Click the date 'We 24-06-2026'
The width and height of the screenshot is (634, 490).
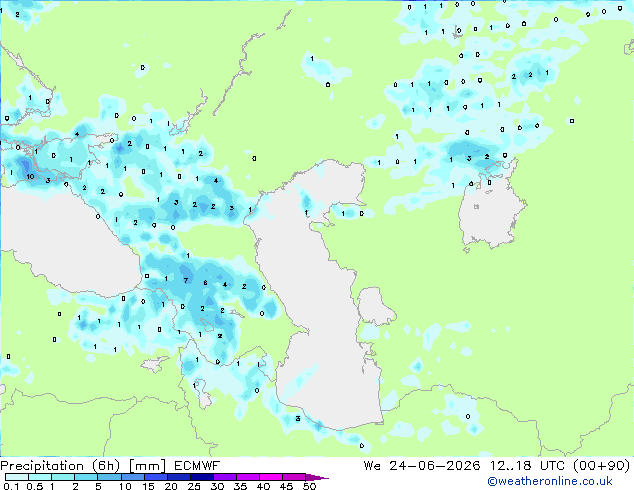[422, 466]
